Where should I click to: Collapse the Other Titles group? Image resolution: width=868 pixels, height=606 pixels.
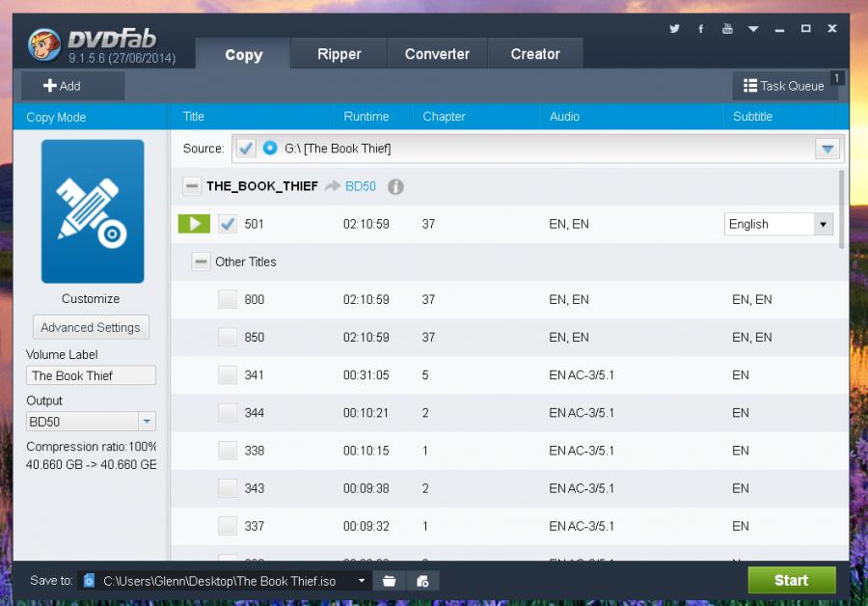tap(201, 262)
